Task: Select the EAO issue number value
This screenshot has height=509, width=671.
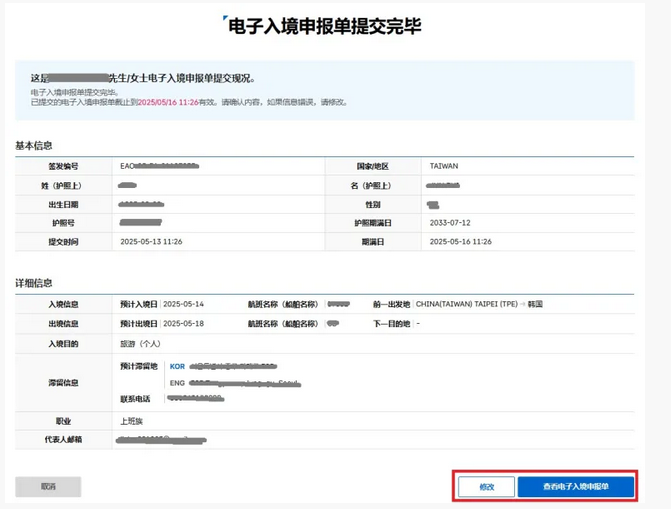Action: 160,166
